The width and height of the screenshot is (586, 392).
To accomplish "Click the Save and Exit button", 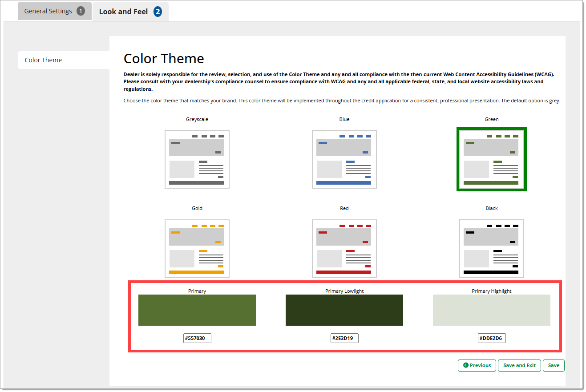I will pyautogui.click(x=519, y=365).
